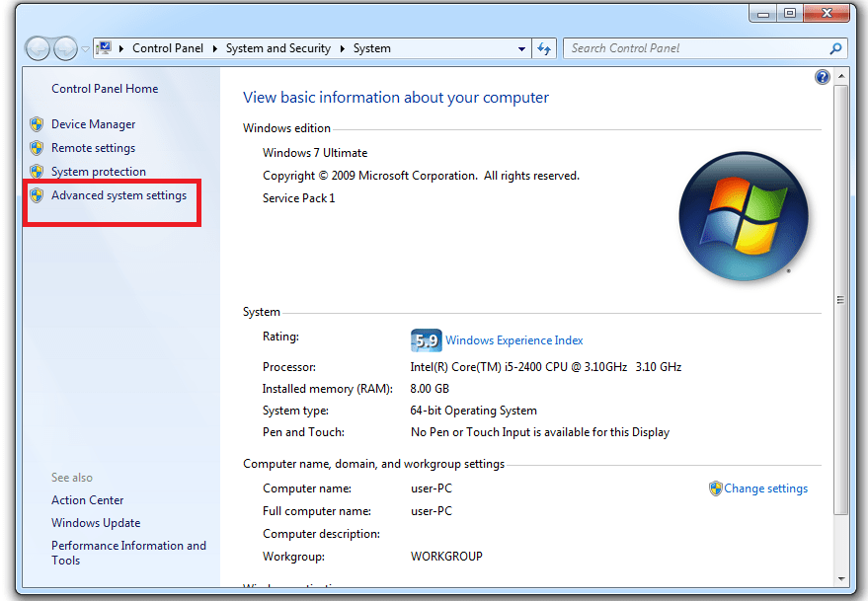Image resolution: width=868 pixels, height=601 pixels.
Task: Click the computer icon in address bar
Action: [105, 48]
